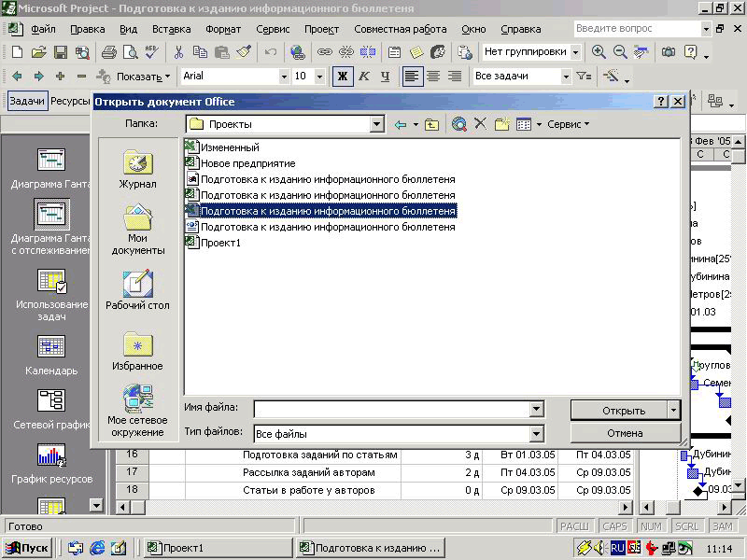The height and width of the screenshot is (560, 747).
Task: Undo last action arrow icon
Action: [x=271, y=52]
